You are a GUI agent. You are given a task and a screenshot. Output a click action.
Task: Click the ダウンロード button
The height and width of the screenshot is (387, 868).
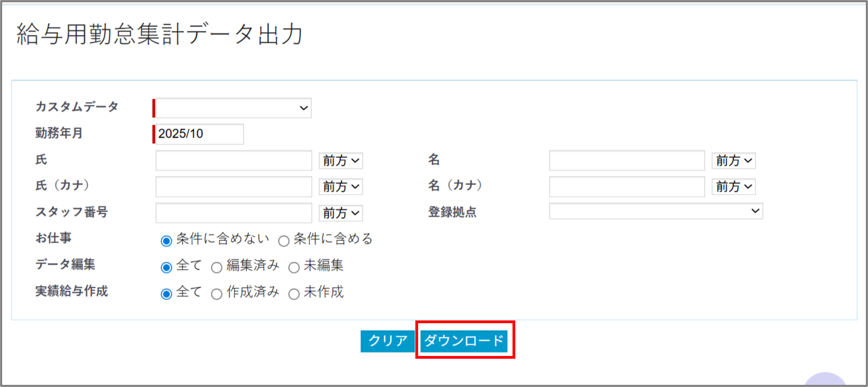tap(464, 341)
